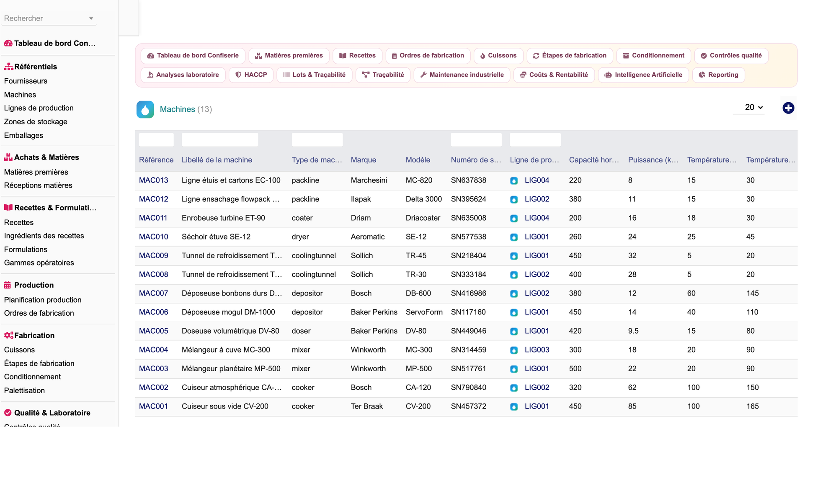Open the Ordres de fabrication tab
This screenshot has height=504, width=815.
click(428, 56)
